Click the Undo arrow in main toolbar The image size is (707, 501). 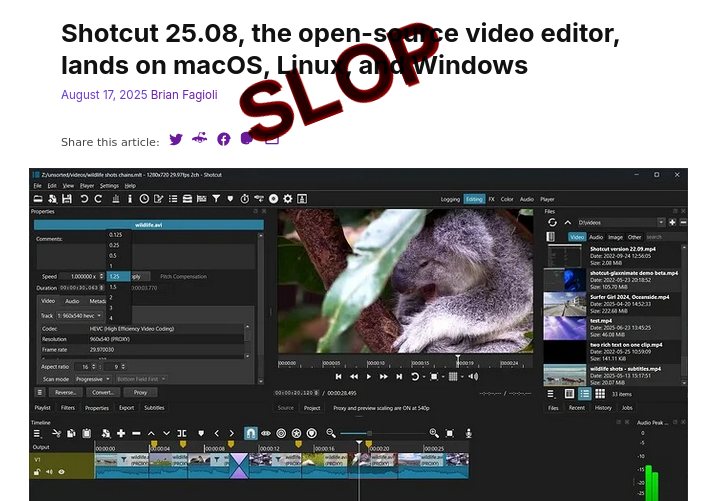pyautogui.click(x=84, y=199)
